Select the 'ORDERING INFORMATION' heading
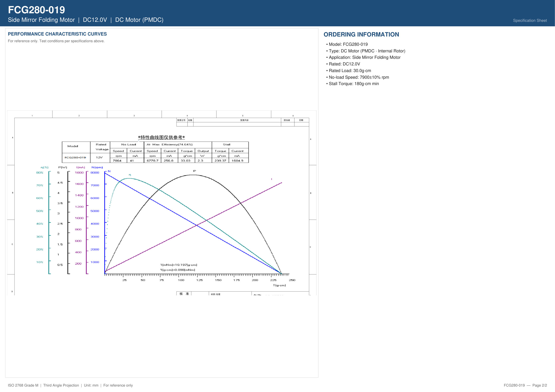Image resolution: width=555 pixels, height=392 pixels. click(361, 35)
